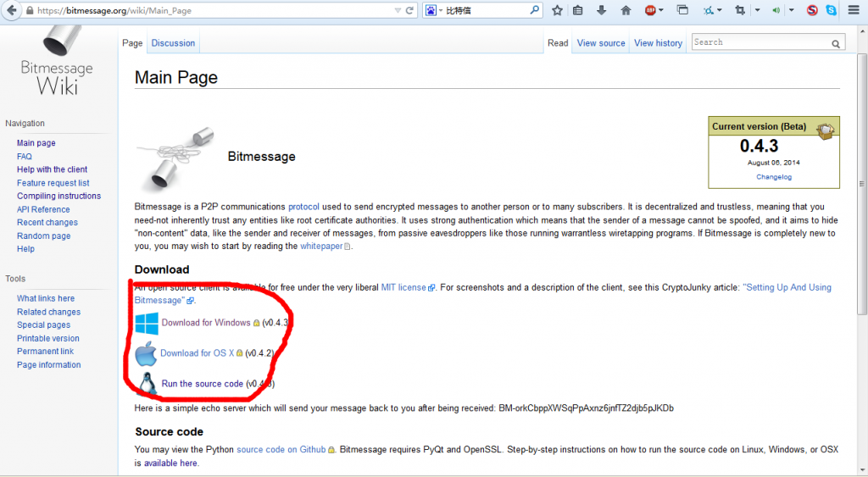Click the Adblock Plus ABP icon
Image resolution: width=868 pixels, height=477 pixels.
pos(650,10)
